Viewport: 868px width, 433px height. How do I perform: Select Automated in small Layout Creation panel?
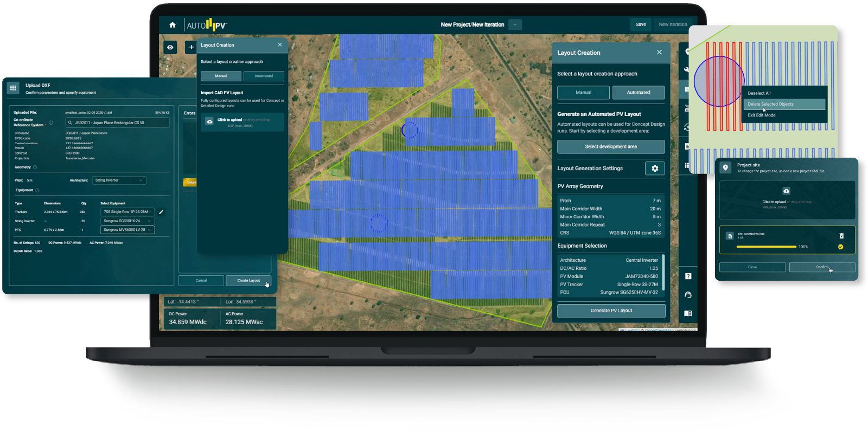pyautogui.click(x=264, y=76)
